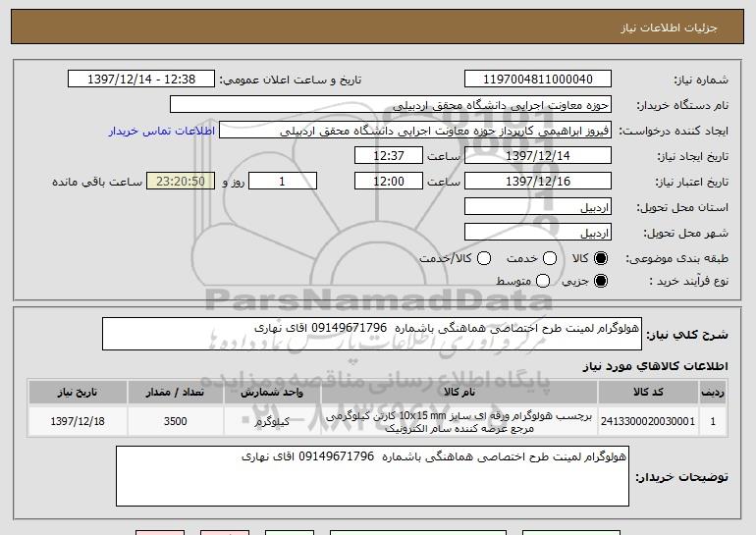Click the hologram label product name cell
This screenshot has height=535, width=756.
click(x=459, y=422)
